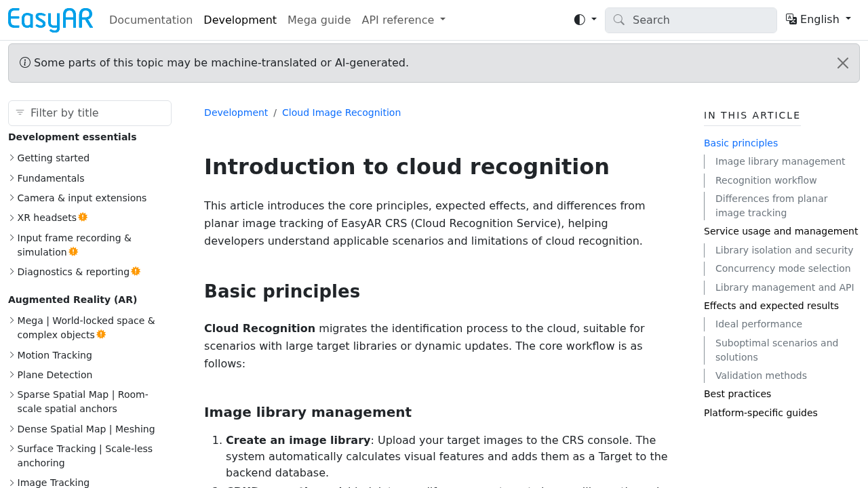Click the new badge beside Input frame recording

[x=73, y=251]
